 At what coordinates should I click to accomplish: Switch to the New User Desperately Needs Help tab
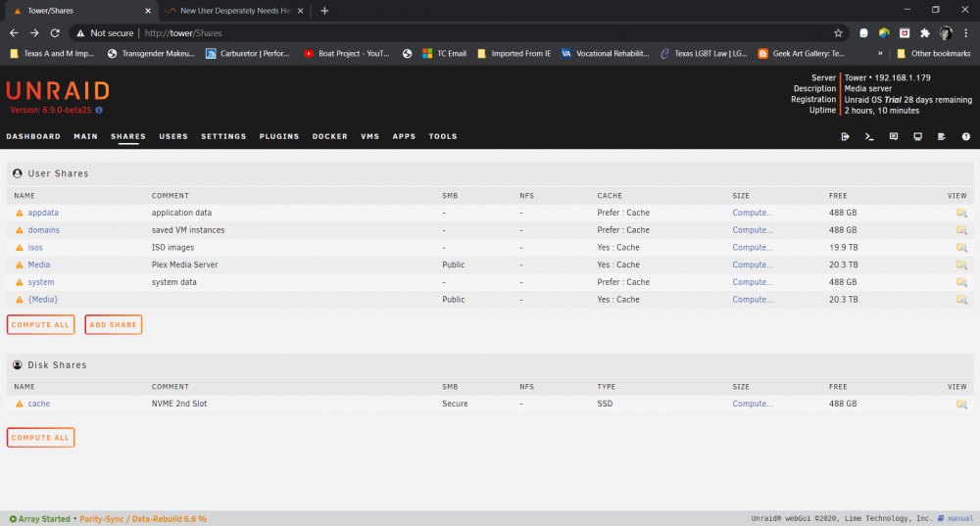tap(234, 11)
